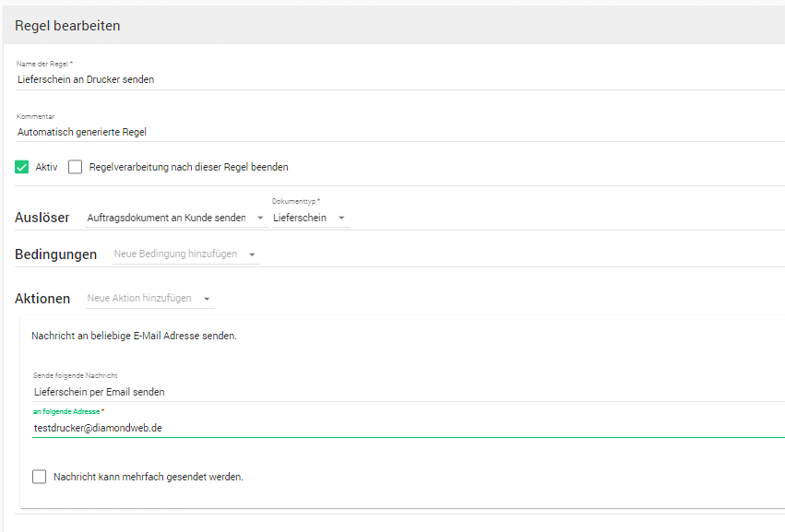The width and height of the screenshot is (785, 532).
Task: Check Nachricht kann mehrfach gesendet werden box
Action: (x=39, y=477)
